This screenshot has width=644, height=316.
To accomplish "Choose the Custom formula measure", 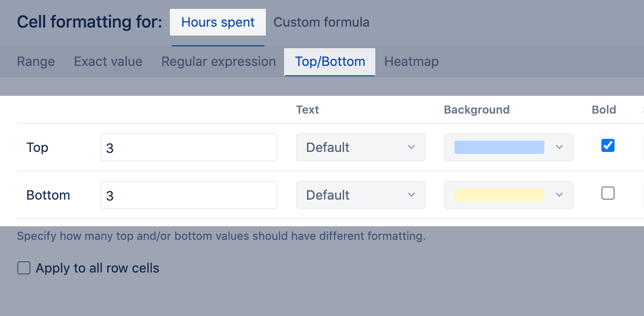I will 322,22.
